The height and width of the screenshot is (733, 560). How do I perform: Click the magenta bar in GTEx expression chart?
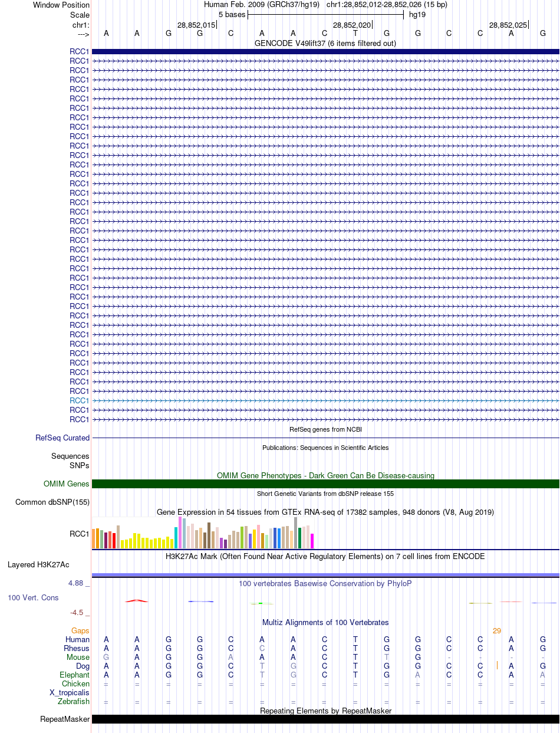coord(312,541)
